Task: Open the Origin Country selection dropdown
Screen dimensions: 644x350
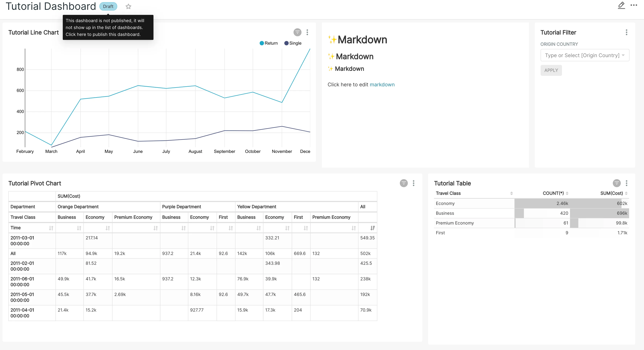Action: tap(585, 55)
